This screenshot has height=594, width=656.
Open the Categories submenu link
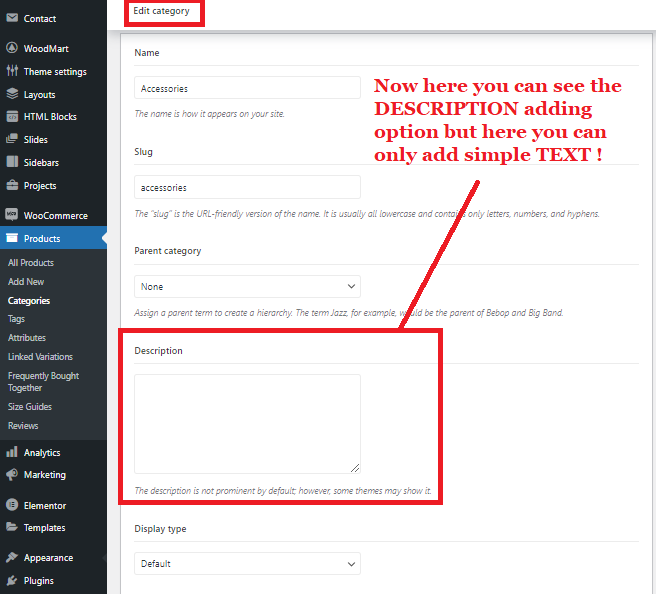pos(29,300)
